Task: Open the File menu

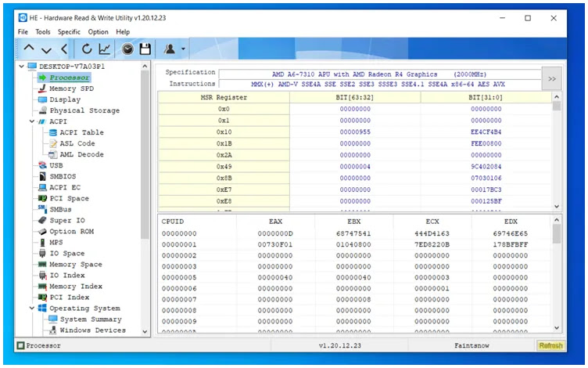Action: [x=23, y=32]
